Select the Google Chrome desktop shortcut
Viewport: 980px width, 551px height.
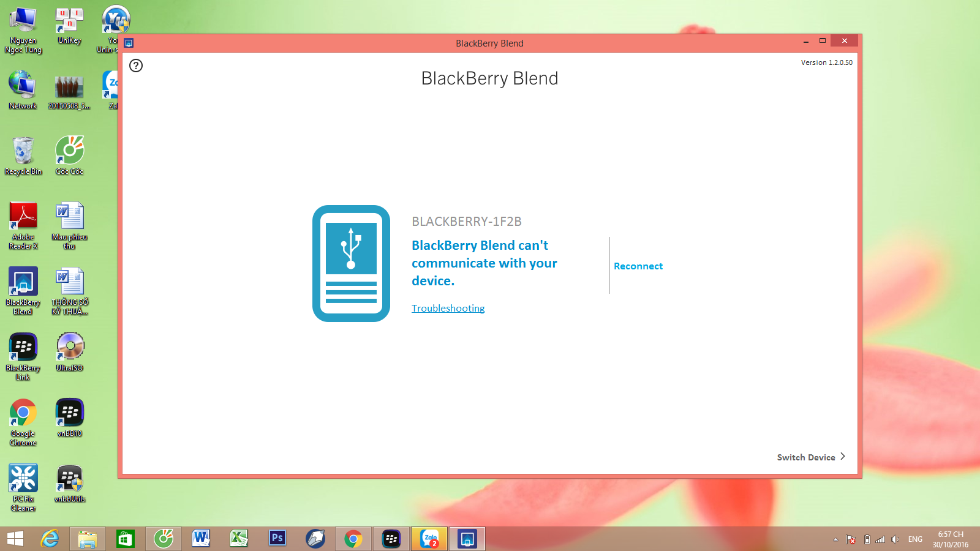pyautogui.click(x=23, y=422)
